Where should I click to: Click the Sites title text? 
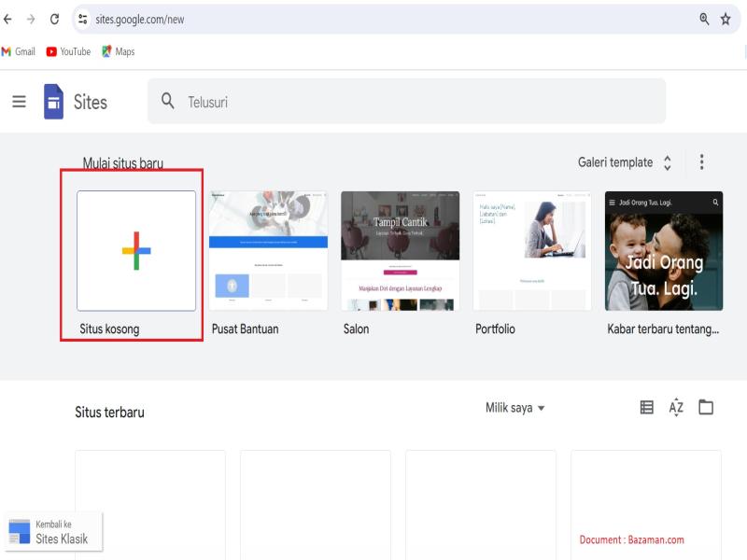90,102
